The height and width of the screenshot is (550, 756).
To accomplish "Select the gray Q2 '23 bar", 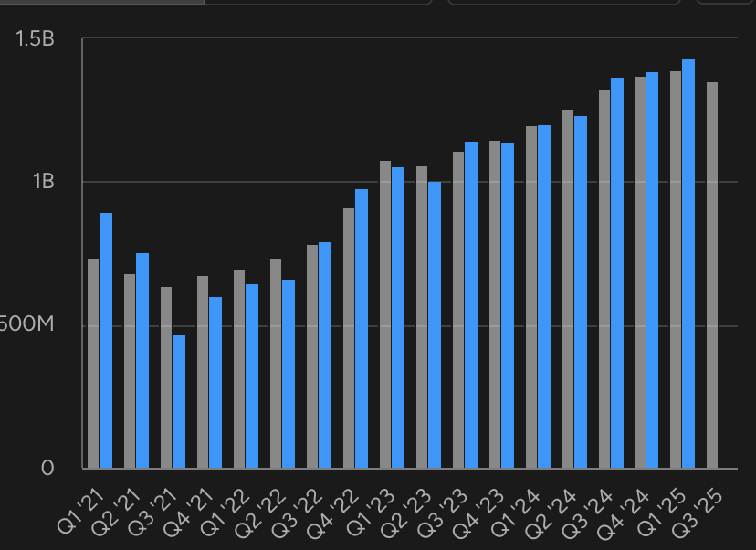I will tap(422, 317).
